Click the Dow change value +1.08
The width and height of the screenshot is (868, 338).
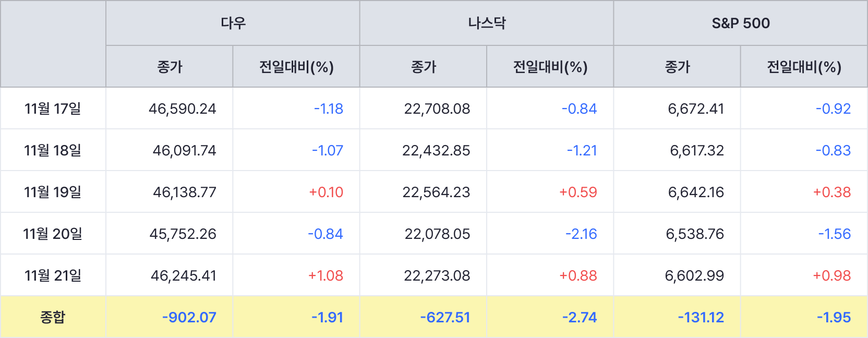coord(325,275)
